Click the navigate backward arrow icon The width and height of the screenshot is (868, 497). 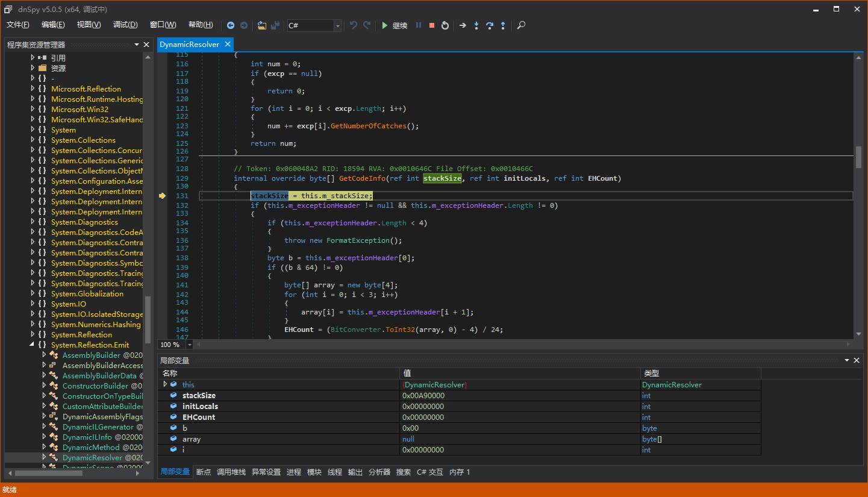(x=231, y=25)
